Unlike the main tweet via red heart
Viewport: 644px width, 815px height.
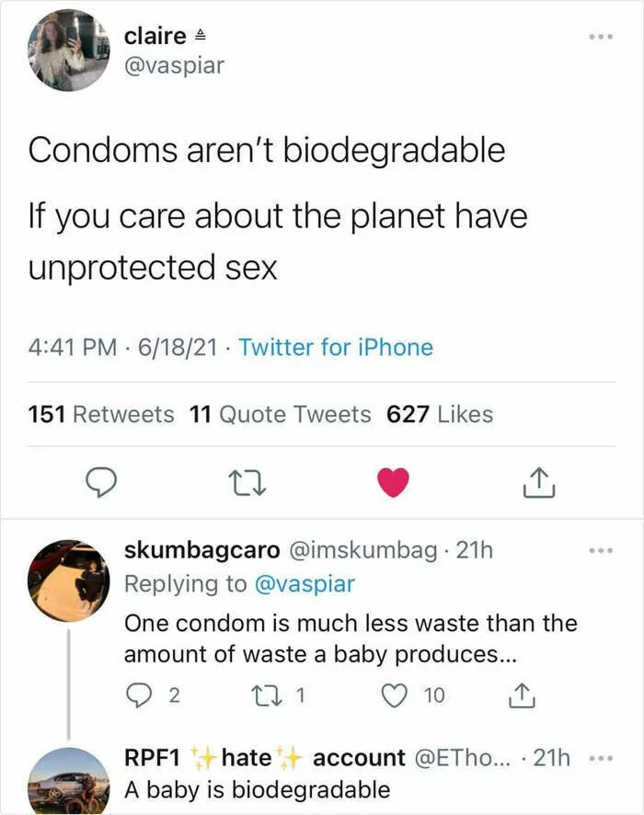(x=394, y=481)
